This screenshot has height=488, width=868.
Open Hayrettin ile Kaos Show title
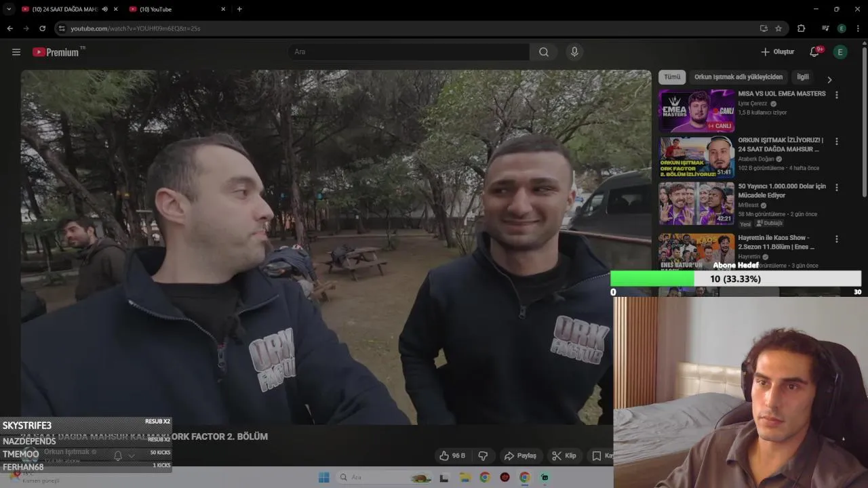(776, 242)
